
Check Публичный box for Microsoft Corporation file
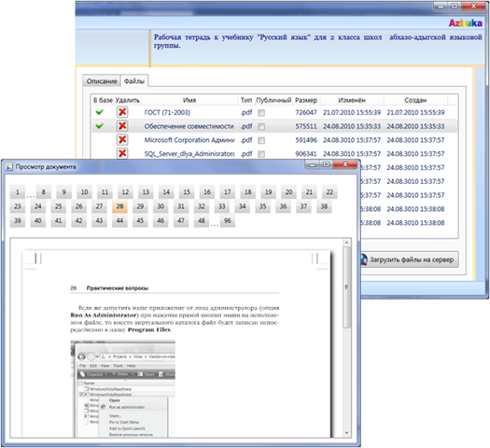pos(261,140)
